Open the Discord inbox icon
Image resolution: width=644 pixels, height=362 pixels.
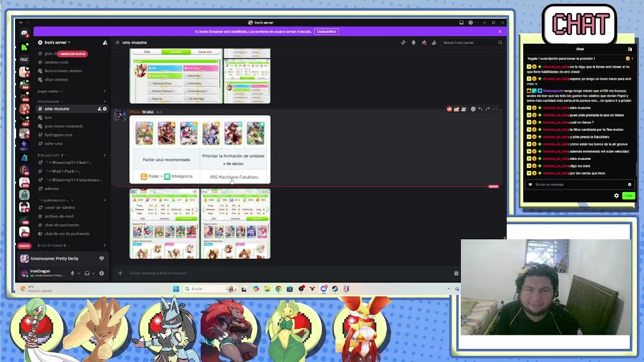coord(461,23)
